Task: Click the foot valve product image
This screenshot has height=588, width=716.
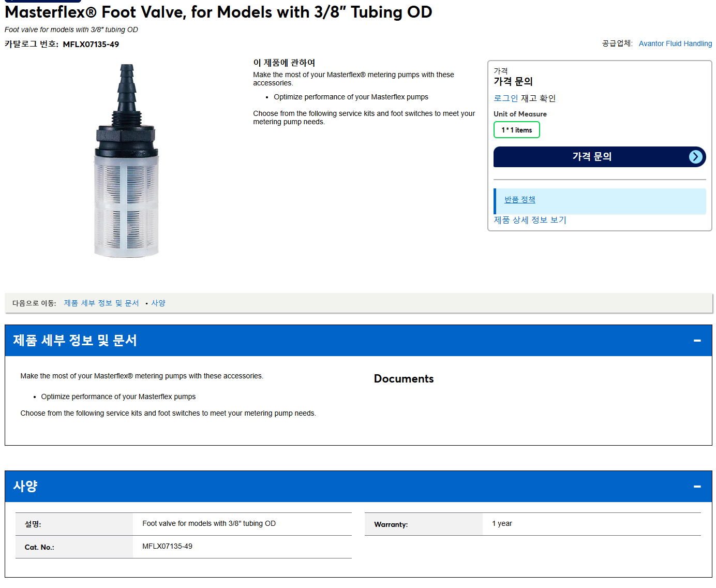Action: coord(126,161)
